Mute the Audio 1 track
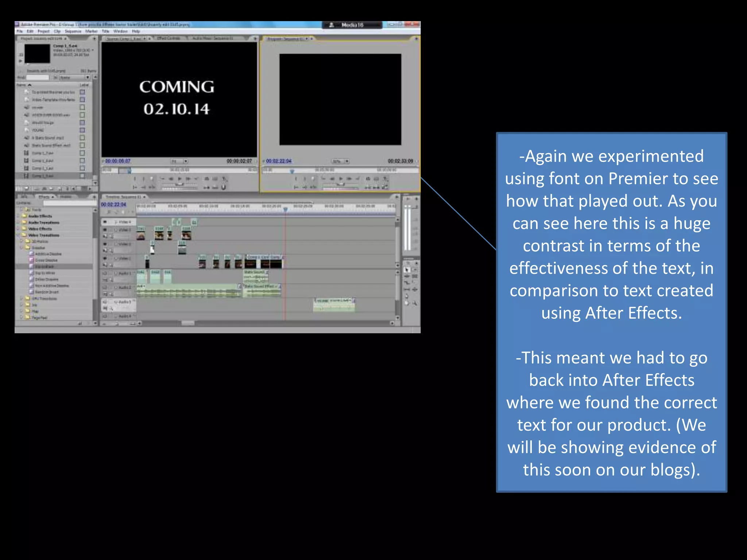 105,273
